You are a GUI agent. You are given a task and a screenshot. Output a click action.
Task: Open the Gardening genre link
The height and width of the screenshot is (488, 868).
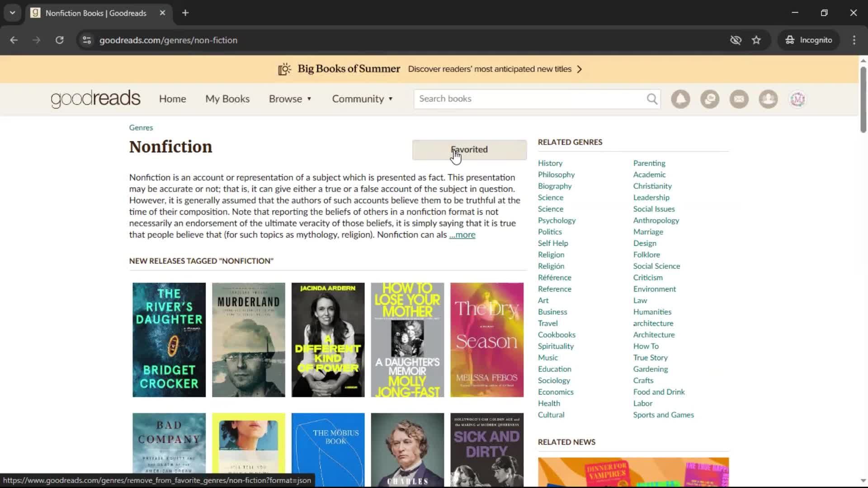tap(651, 369)
